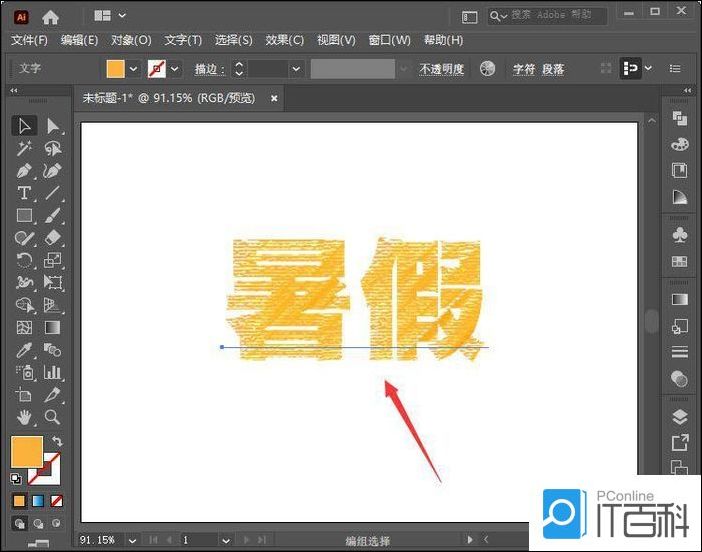Image resolution: width=702 pixels, height=552 pixels.
Task: Select the Lasso tool
Action: (x=53, y=148)
